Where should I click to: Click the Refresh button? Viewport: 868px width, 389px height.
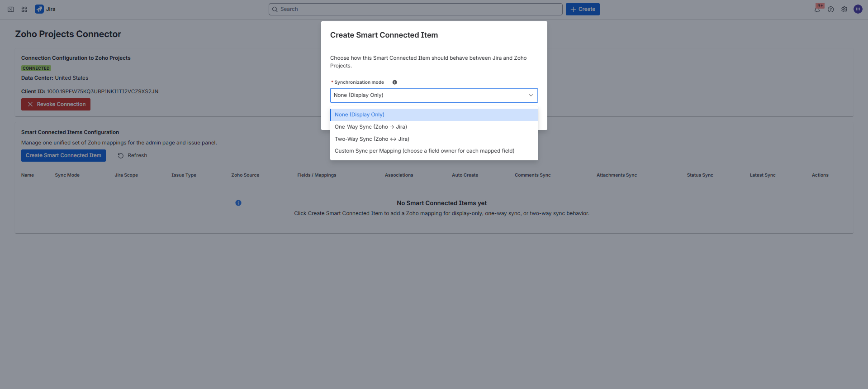click(x=132, y=155)
